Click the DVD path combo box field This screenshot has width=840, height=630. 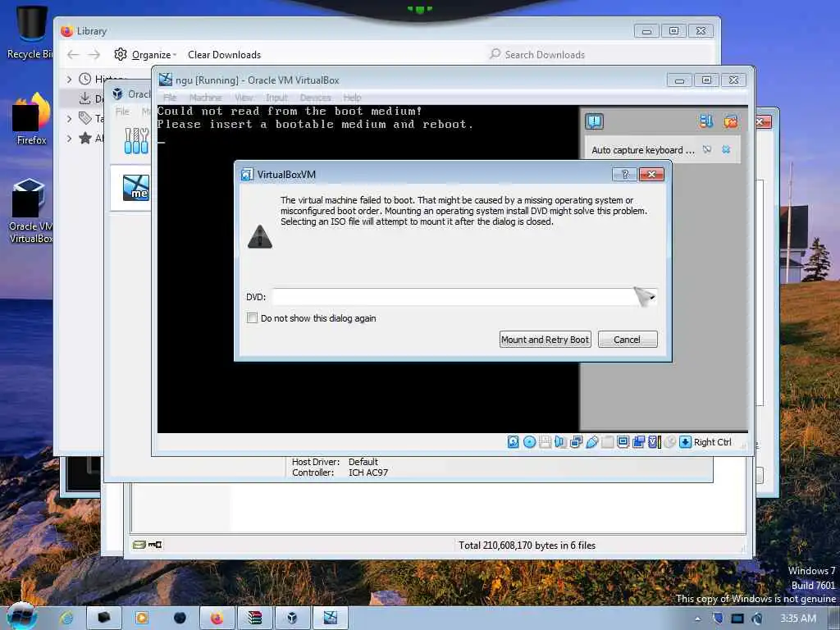[464, 297]
